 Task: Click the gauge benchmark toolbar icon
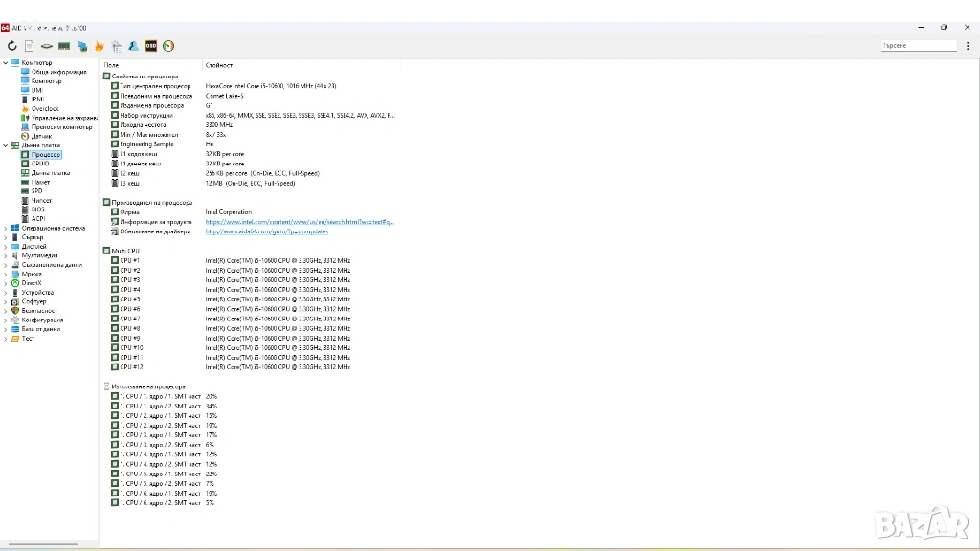168,46
